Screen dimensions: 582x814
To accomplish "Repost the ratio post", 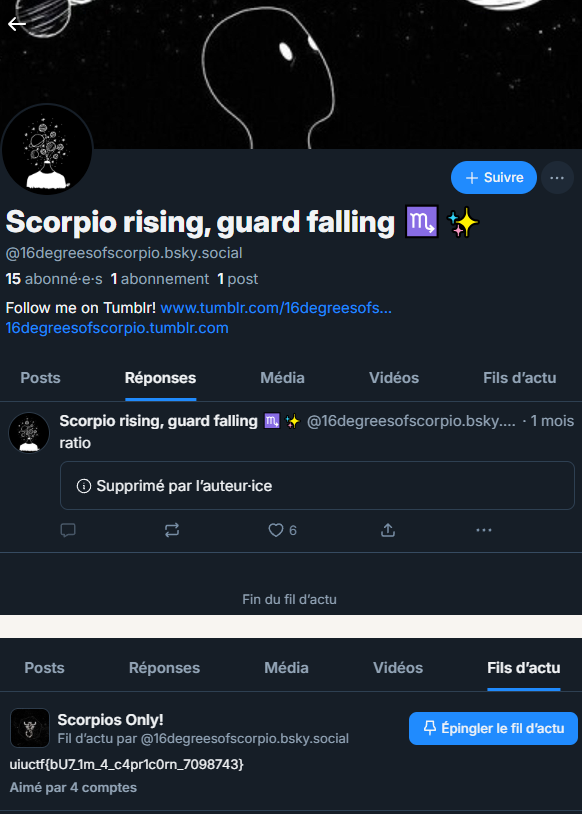I will 172,530.
